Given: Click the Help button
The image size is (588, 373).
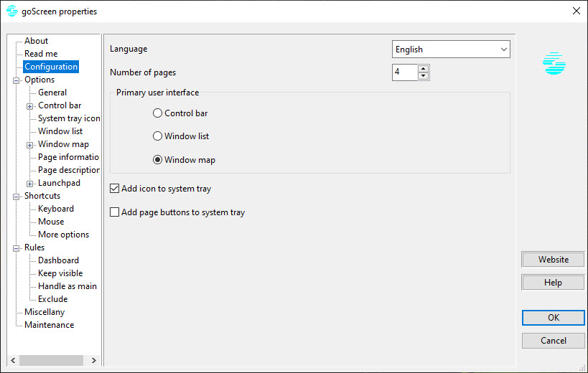Looking at the screenshot, I should pyautogui.click(x=553, y=283).
